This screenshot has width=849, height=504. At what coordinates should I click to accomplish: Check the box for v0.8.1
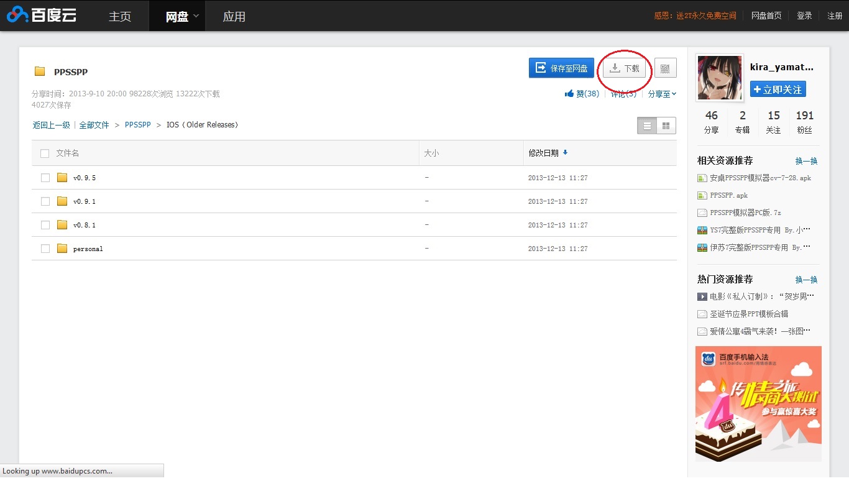(45, 225)
